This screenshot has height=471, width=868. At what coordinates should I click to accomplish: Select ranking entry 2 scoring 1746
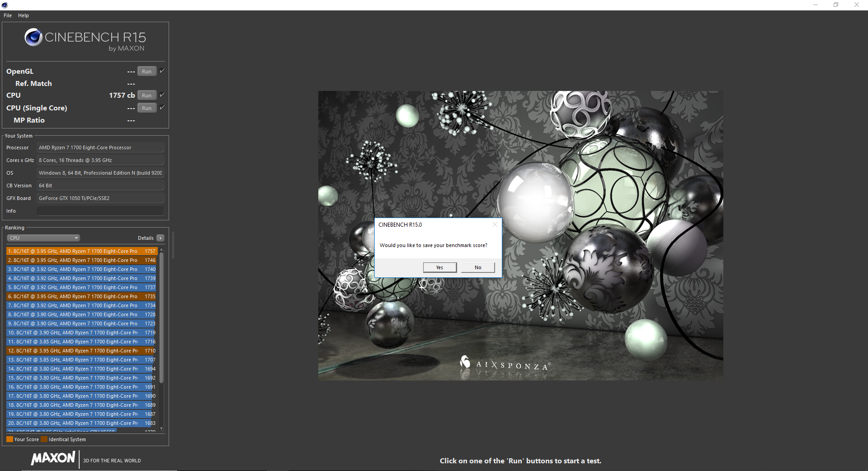(81, 260)
